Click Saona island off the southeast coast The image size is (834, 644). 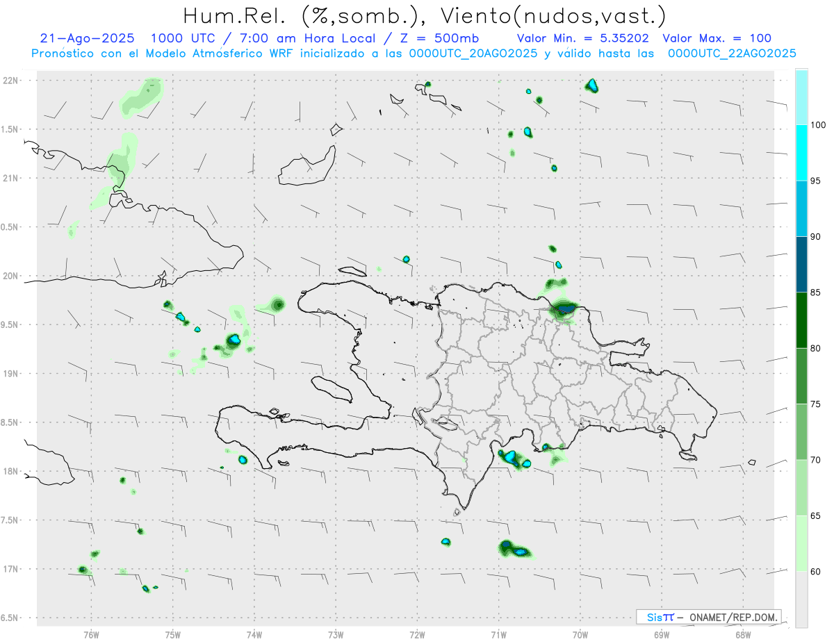pyautogui.click(x=688, y=456)
